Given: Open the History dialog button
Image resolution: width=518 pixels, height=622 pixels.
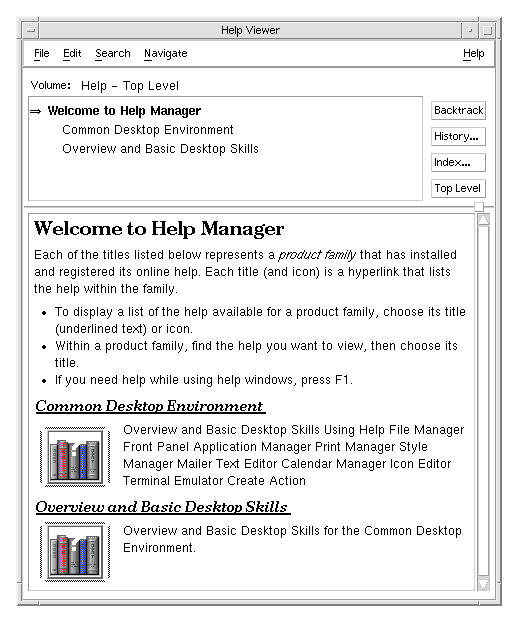Looking at the screenshot, I should (458, 136).
